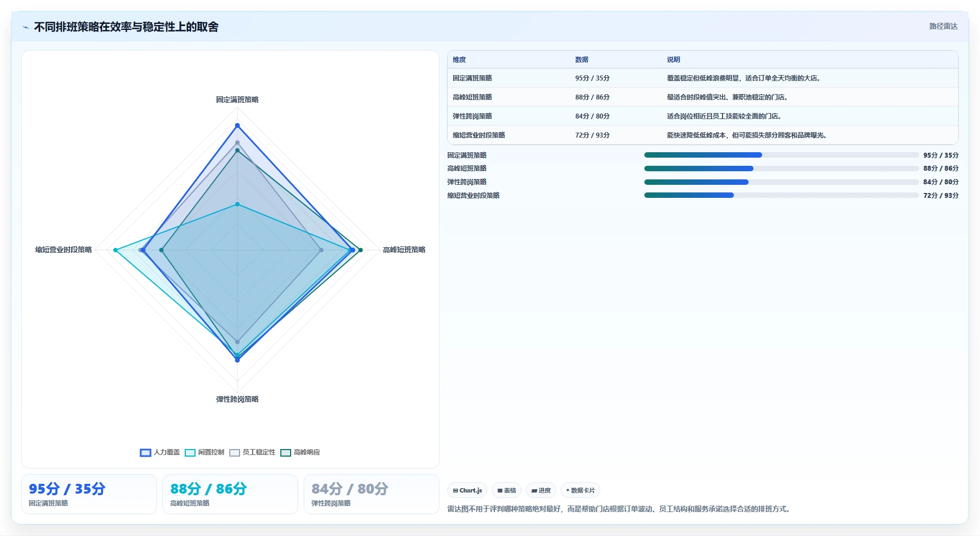Click the 高峰响应 legend label
Viewport: 980px width, 536px height.
[x=306, y=452]
